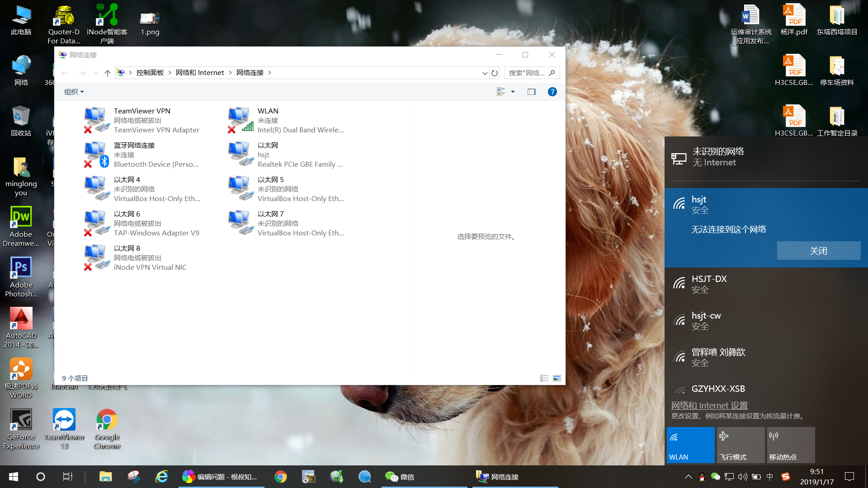
Task: Go up one folder level with the arrow
Action: (x=107, y=73)
